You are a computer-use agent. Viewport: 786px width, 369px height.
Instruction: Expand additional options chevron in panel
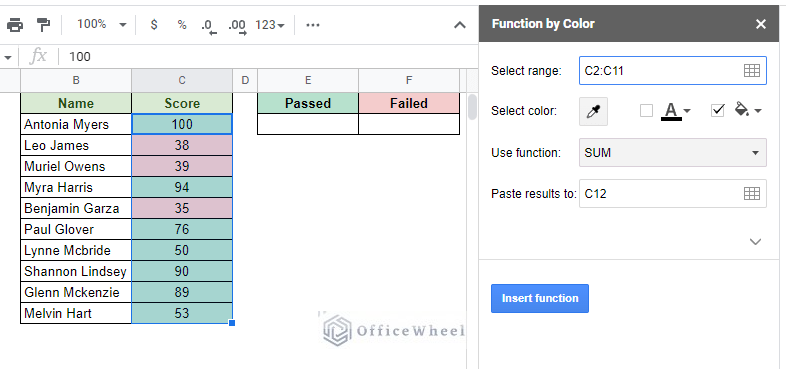pos(755,242)
